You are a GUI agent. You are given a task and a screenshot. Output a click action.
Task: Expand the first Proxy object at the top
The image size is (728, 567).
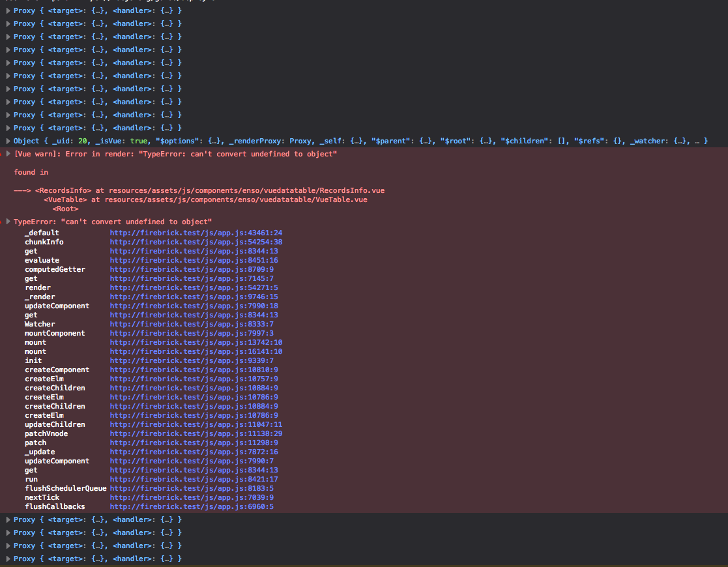tap(7, 10)
